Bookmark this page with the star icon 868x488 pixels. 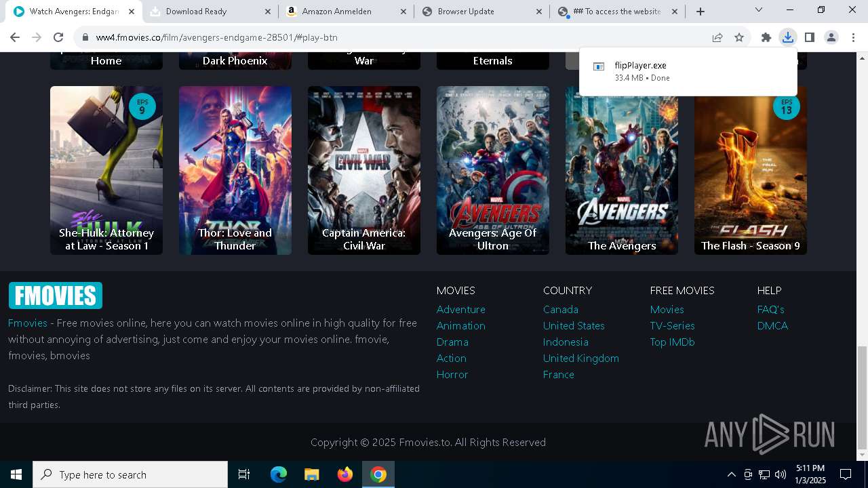739,37
